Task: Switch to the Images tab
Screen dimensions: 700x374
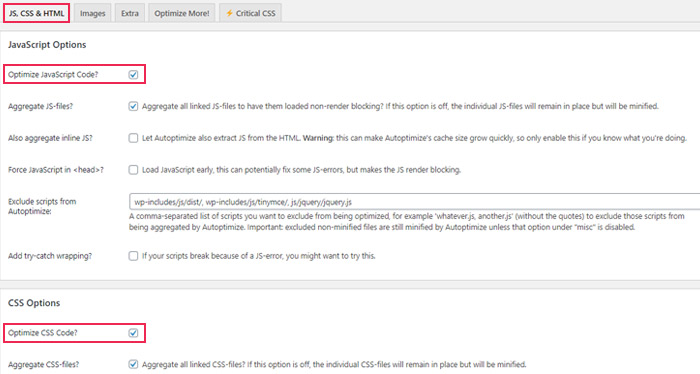Action: point(92,13)
